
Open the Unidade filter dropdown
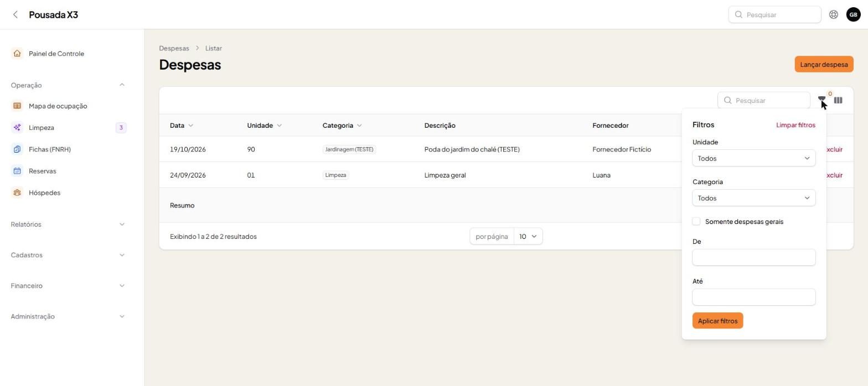pos(754,158)
